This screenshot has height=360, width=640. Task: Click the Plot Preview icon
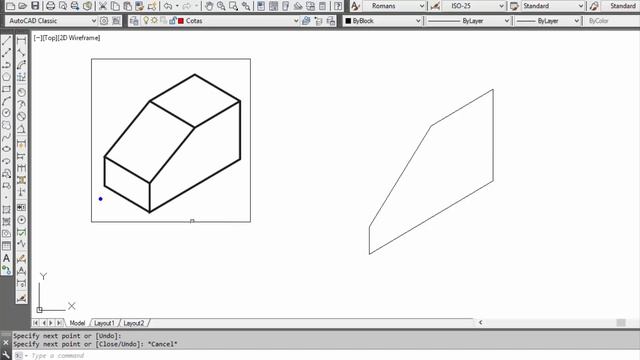click(x=62, y=6)
